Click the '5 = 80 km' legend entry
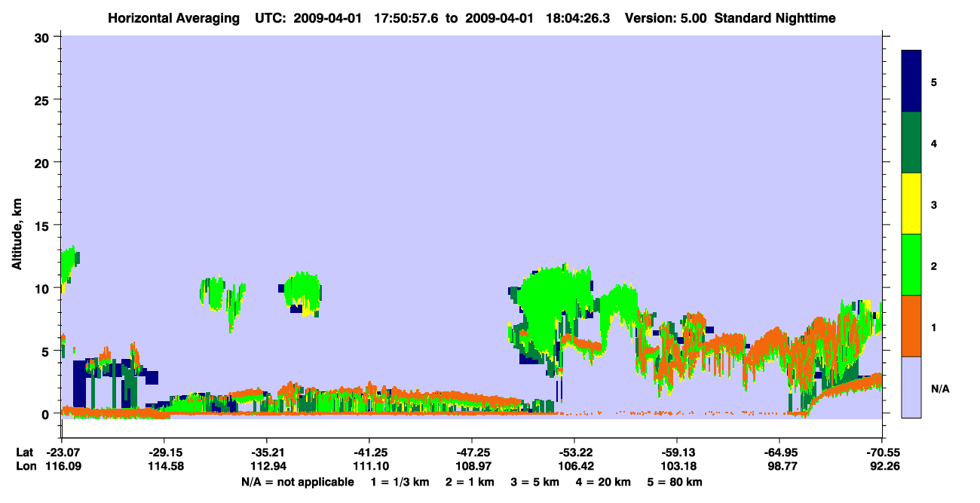The image size is (980, 503). point(675,482)
